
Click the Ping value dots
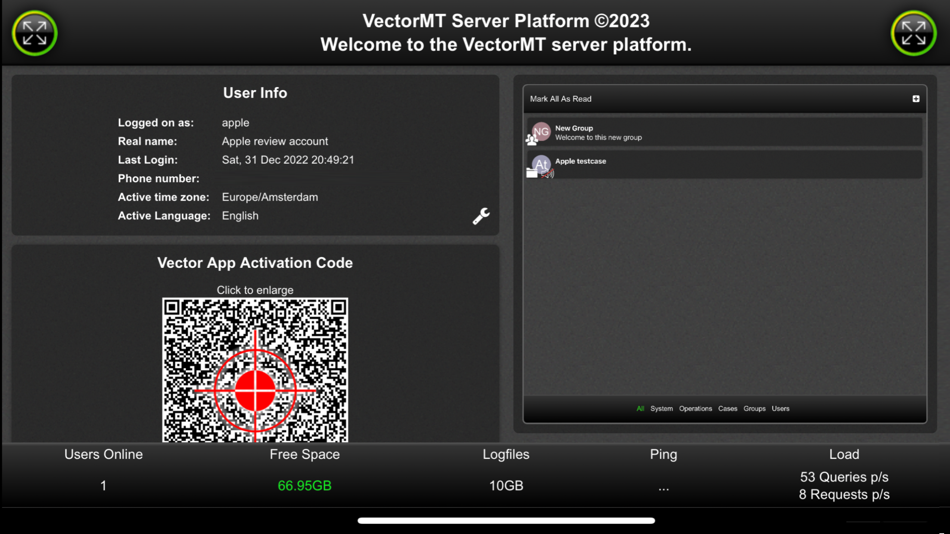(663, 489)
